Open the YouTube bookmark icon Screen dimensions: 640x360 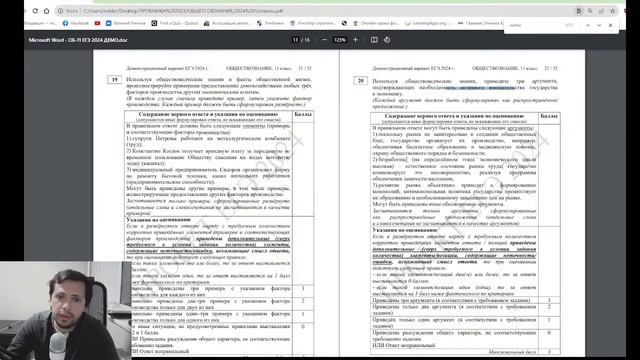pos(97,23)
